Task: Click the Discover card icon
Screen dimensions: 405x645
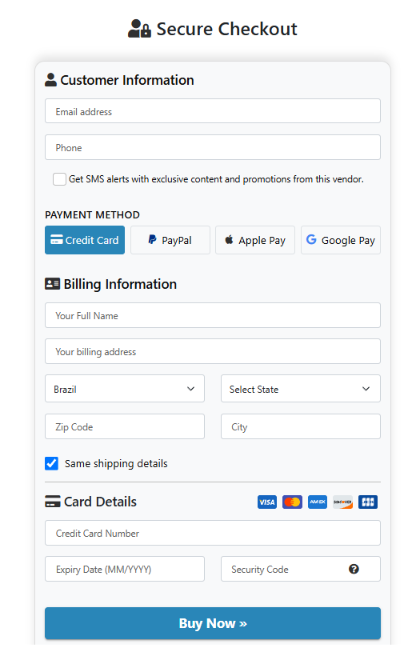Action: click(343, 502)
